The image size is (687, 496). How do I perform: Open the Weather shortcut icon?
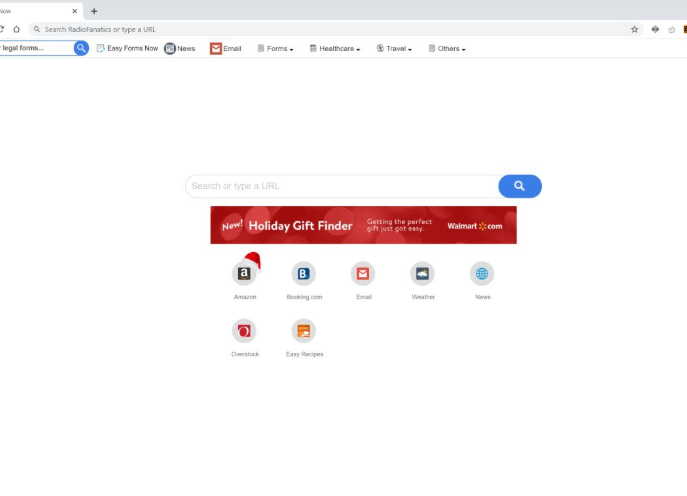[422, 274]
